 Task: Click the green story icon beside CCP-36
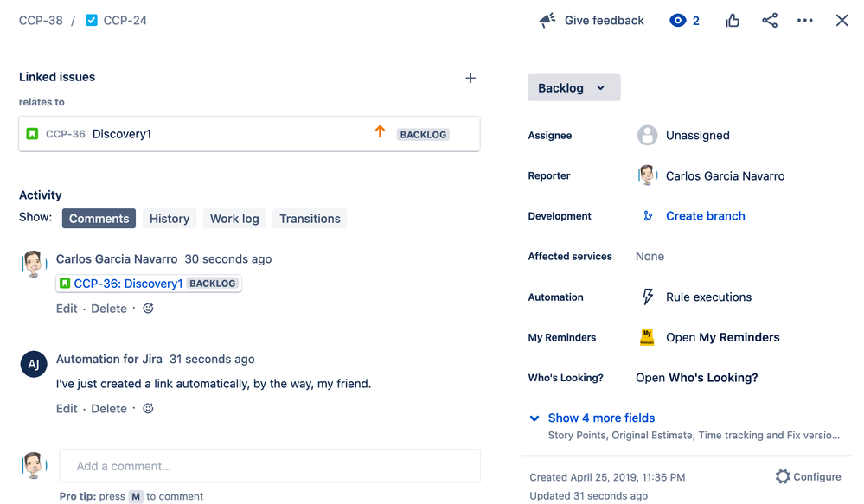pyautogui.click(x=33, y=134)
